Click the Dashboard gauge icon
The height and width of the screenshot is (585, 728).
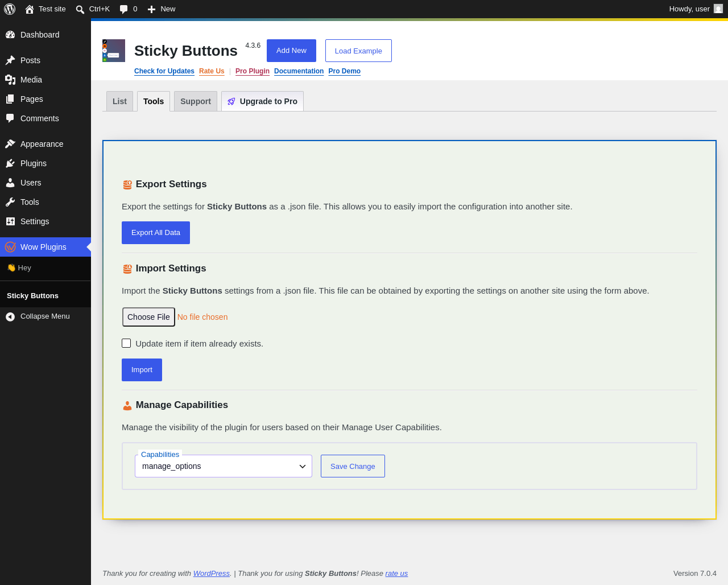pyautogui.click(x=10, y=35)
